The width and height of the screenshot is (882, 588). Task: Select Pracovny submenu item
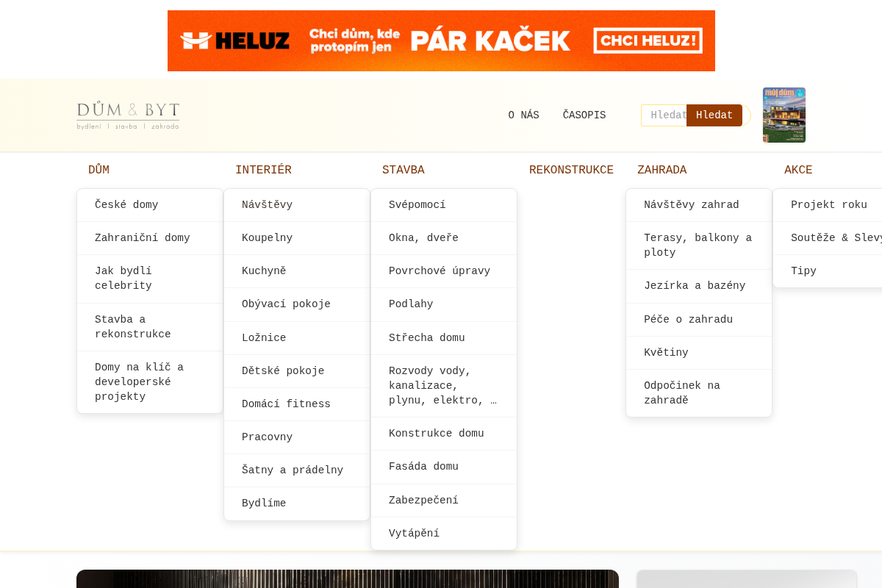pos(297,437)
